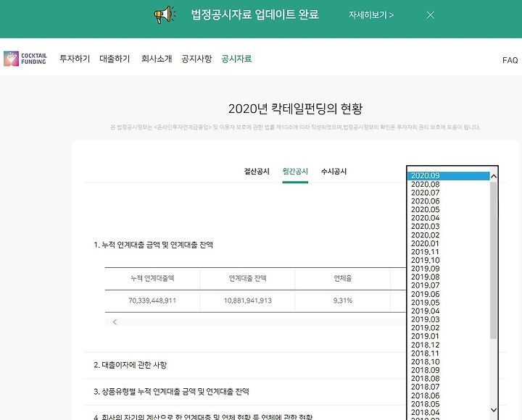Switch to the 결산공시 tab
This screenshot has width=522, height=420.
[x=257, y=172]
